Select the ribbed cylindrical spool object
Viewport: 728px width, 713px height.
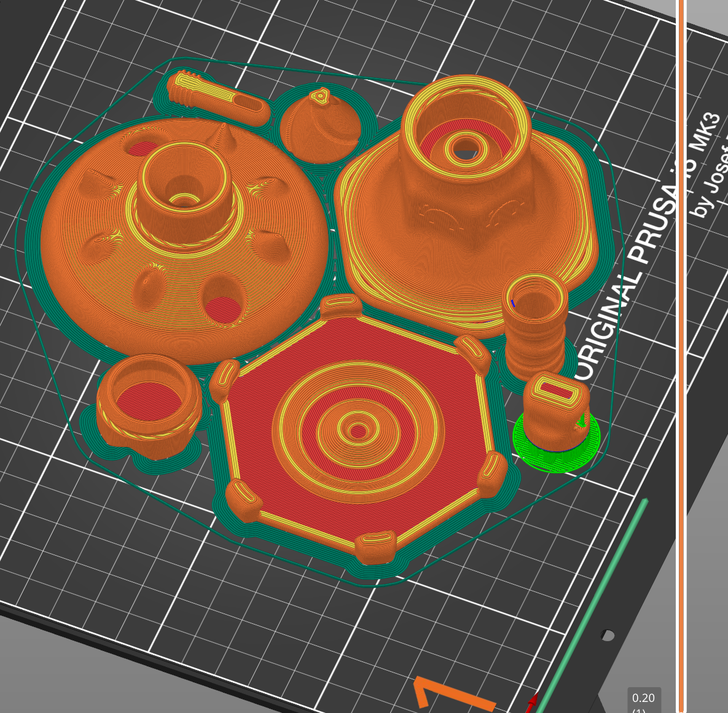(x=535, y=328)
